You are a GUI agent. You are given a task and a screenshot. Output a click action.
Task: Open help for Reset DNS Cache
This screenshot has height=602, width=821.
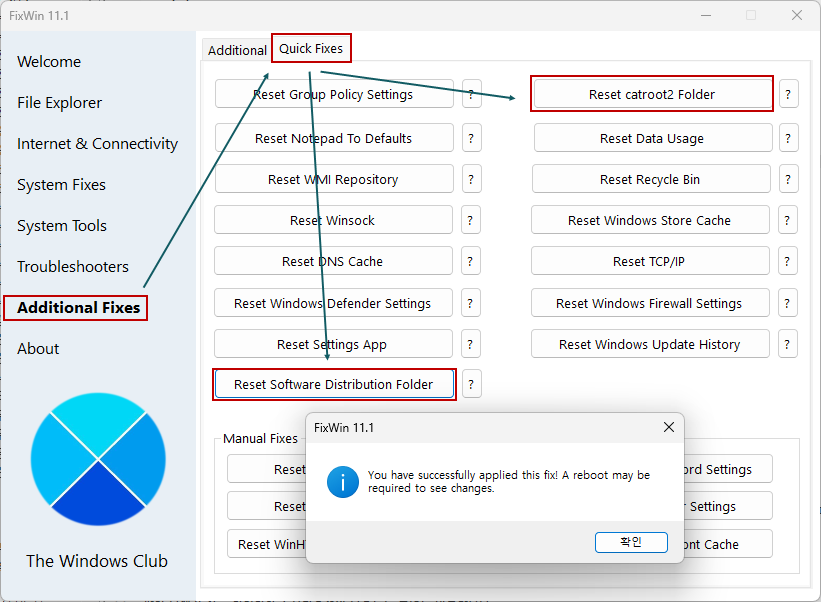tap(470, 261)
